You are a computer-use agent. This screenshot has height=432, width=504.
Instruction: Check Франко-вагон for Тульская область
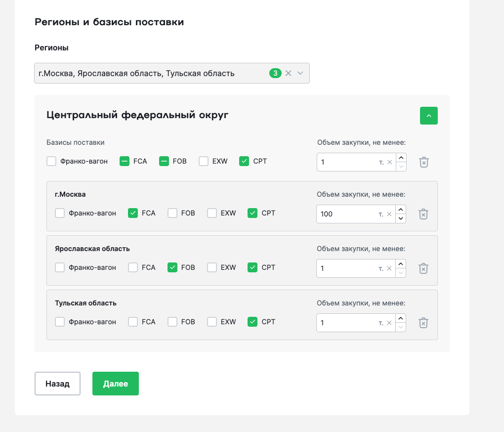click(x=60, y=322)
